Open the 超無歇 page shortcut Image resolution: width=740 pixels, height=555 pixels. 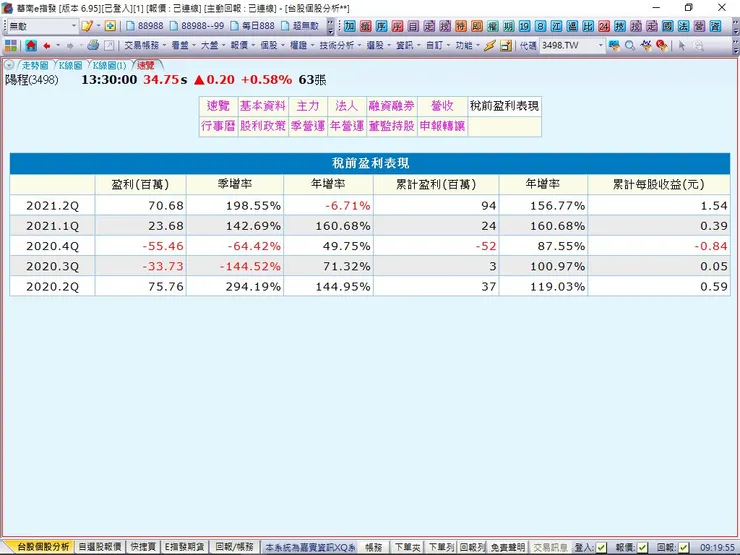coord(301,26)
